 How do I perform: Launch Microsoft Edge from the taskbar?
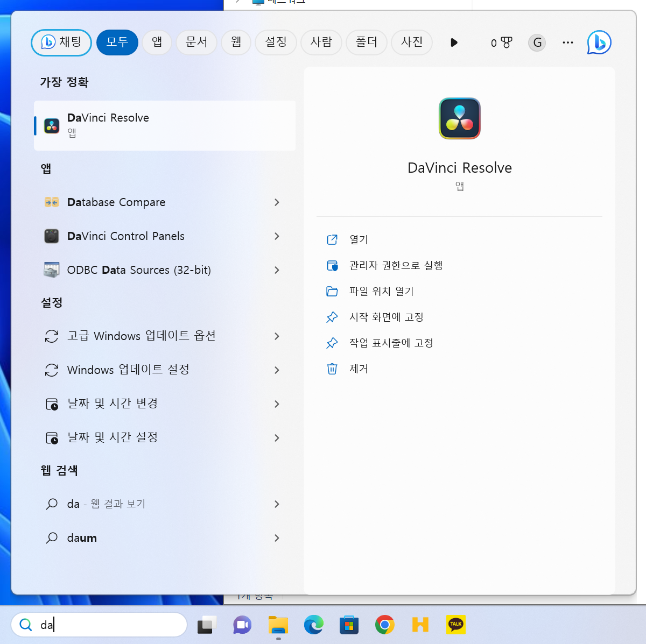(313, 625)
